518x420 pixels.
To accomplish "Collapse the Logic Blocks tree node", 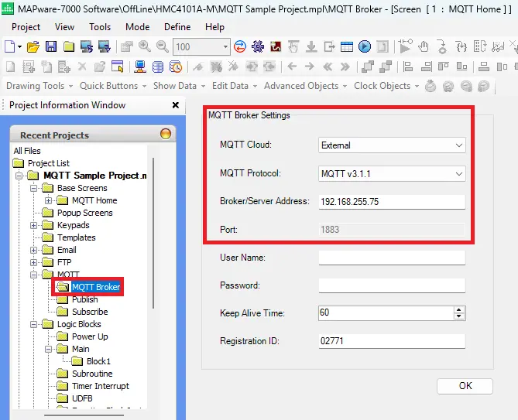I will tap(33, 324).
